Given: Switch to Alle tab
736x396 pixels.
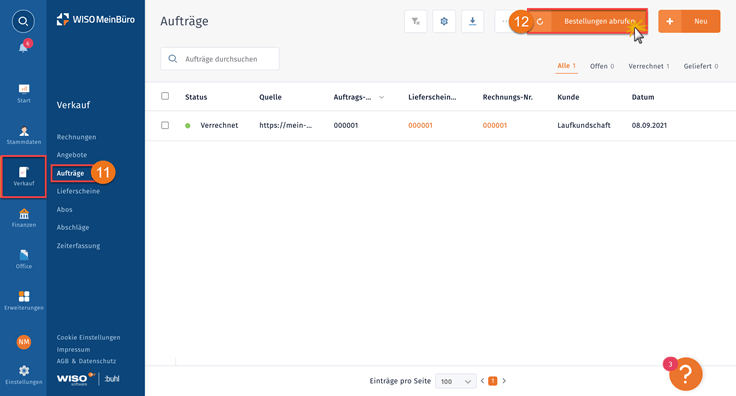Looking at the screenshot, I should point(567,66).
